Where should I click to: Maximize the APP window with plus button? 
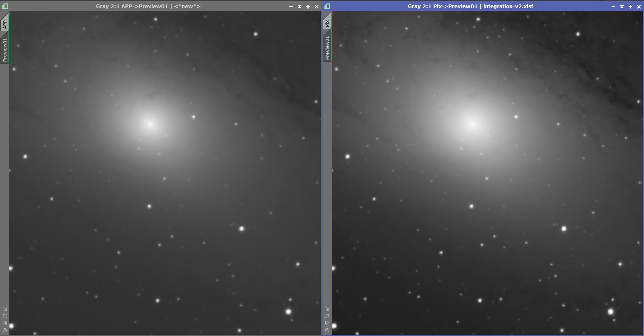tap(308, 6)
